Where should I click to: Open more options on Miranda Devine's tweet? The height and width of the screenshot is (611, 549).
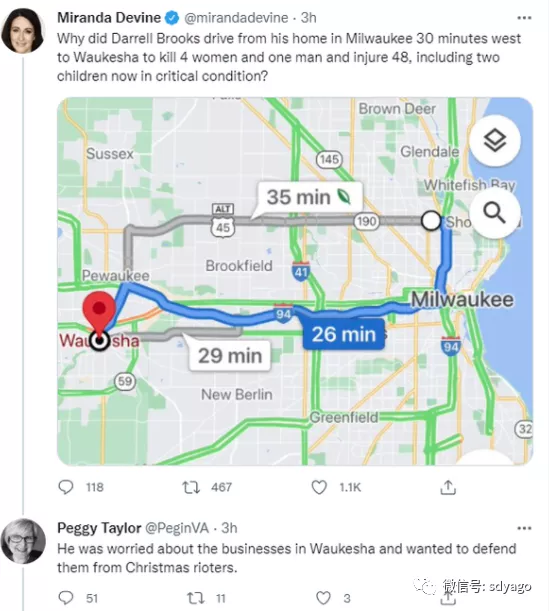click(x=524, y=18)
